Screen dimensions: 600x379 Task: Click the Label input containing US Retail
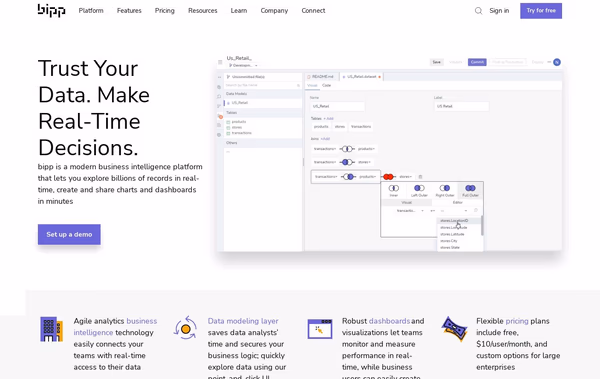[461, 106]
